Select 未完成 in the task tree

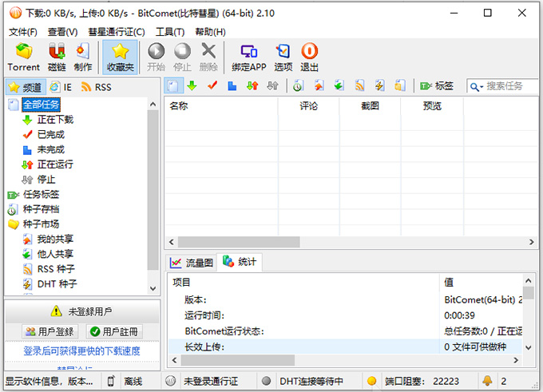[x=51, y=149]
